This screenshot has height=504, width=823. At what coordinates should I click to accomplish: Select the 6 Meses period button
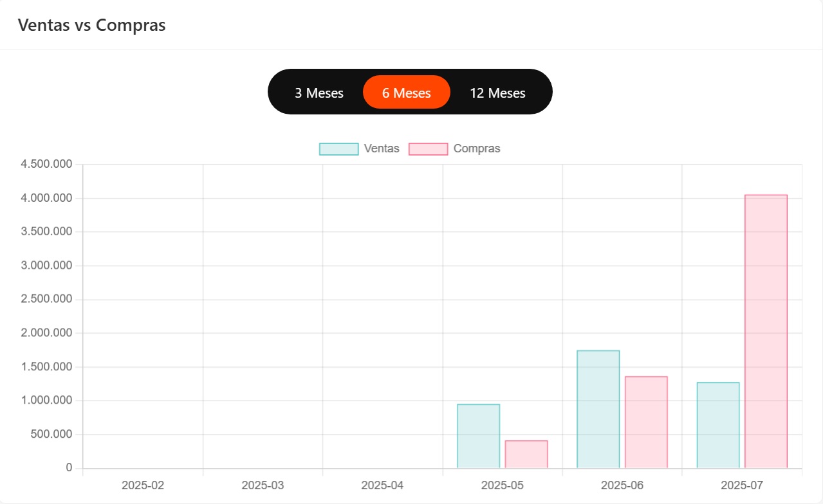(x=406, y=93)
